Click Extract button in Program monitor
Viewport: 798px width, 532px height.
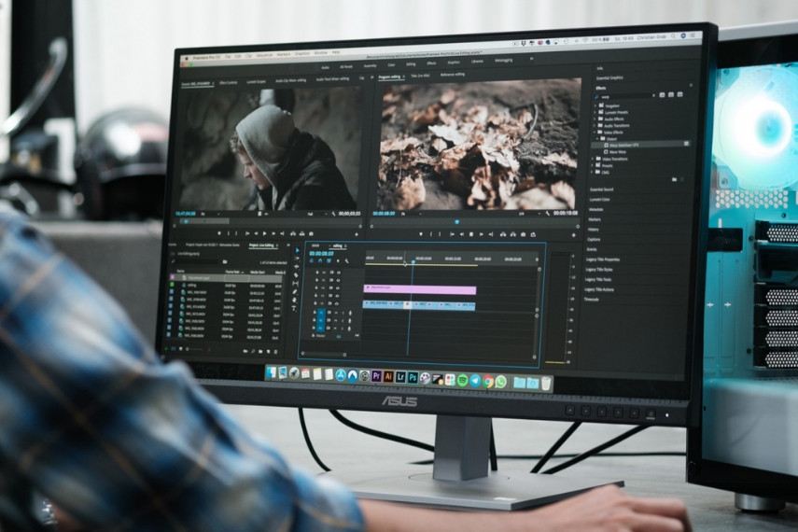click(x=513, y=234)
